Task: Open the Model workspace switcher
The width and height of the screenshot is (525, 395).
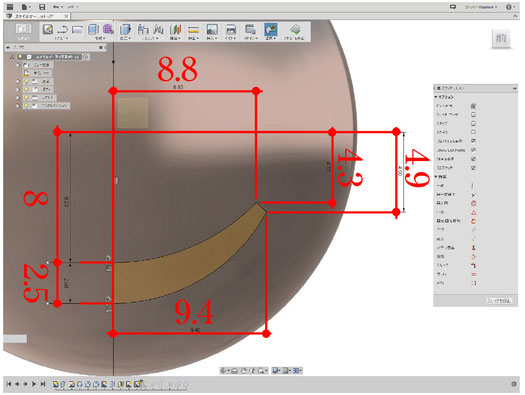Action: pos(23,31)
